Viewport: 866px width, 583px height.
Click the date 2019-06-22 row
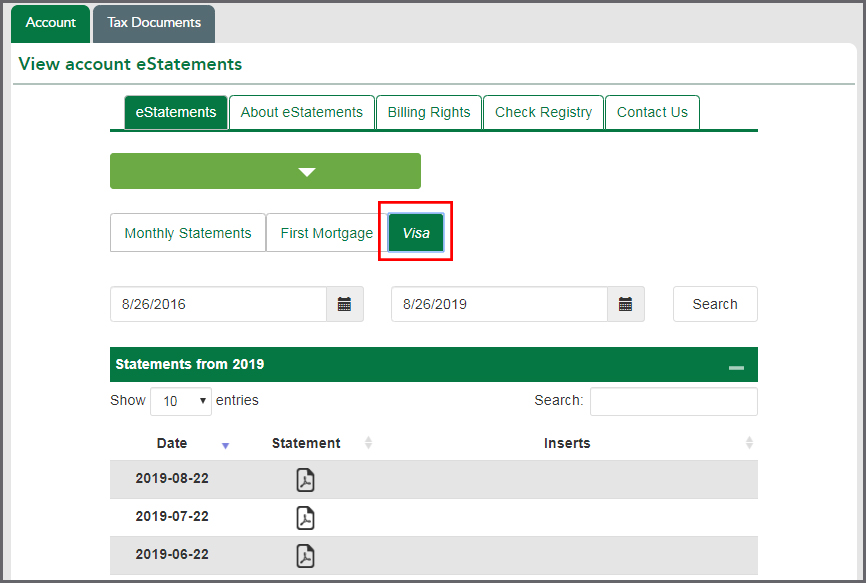point(434,555)
